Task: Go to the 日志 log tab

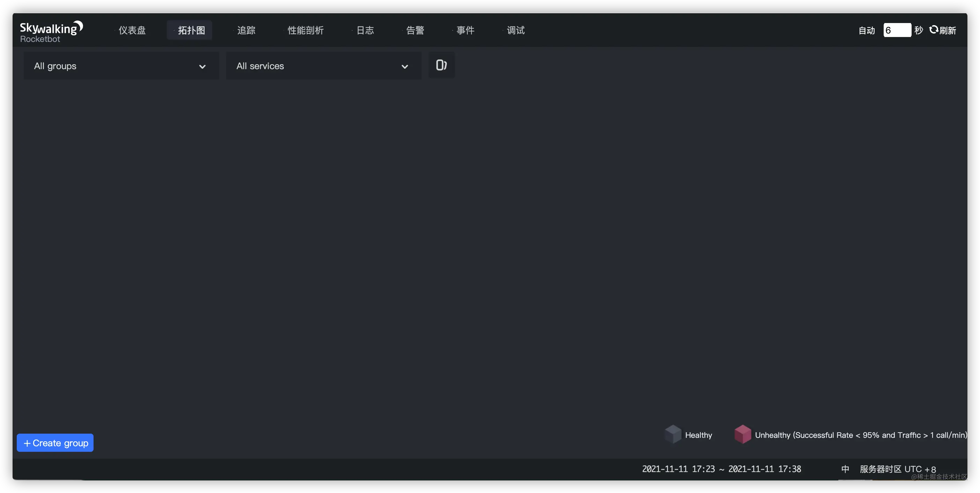Action: [364, 30]
